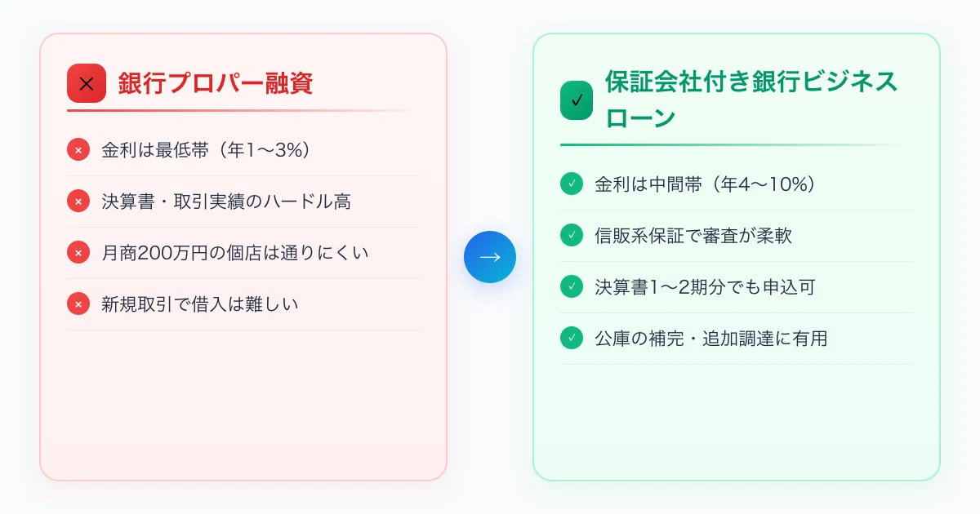Select the 保証会社付き銀行ビジネスローン heading
Screen dimensions: 980x514
click(x=751, y=100)
